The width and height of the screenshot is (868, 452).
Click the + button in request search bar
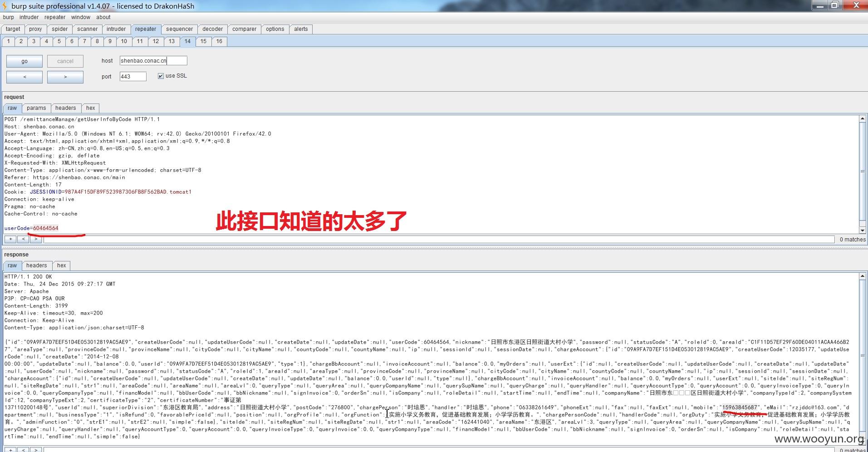pyautogui.click(x=10, y=239)
